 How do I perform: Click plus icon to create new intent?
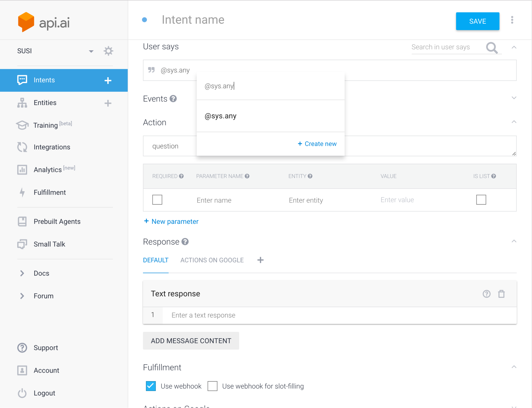point(108,80)
